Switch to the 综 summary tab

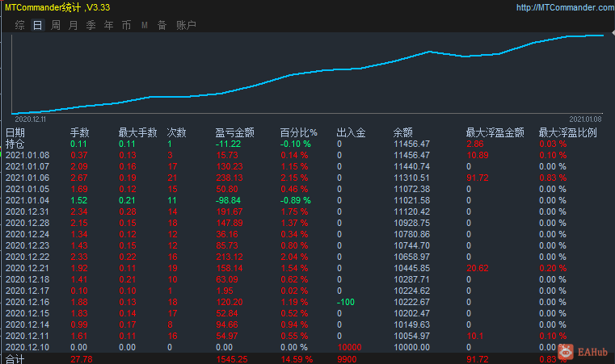(x=19, y=26)
